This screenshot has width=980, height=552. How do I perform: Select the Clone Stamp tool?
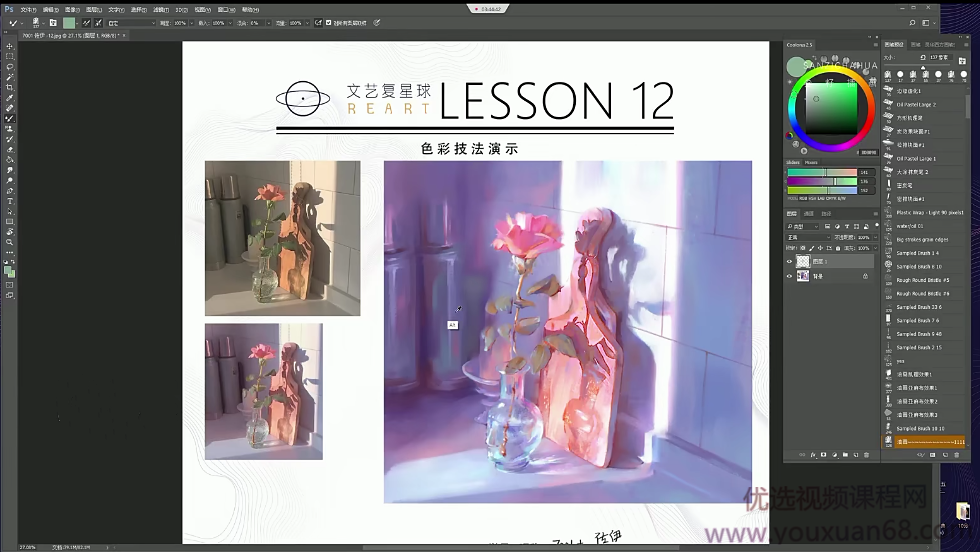pos(9,129)
